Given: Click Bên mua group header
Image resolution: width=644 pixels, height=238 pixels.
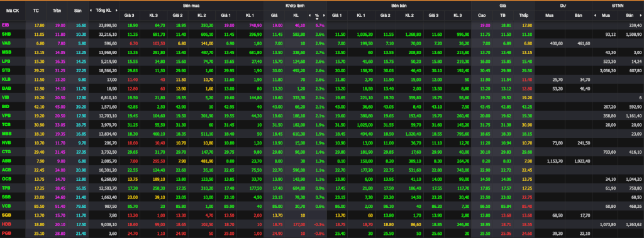Looking at the screenshot, I should [x=191, y=5].
